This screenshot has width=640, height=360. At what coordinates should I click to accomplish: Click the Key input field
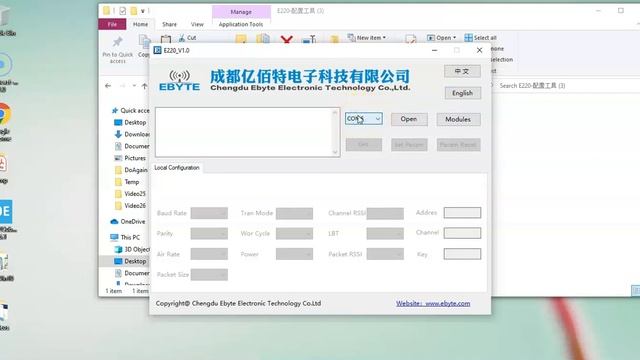tap(462, 254)
